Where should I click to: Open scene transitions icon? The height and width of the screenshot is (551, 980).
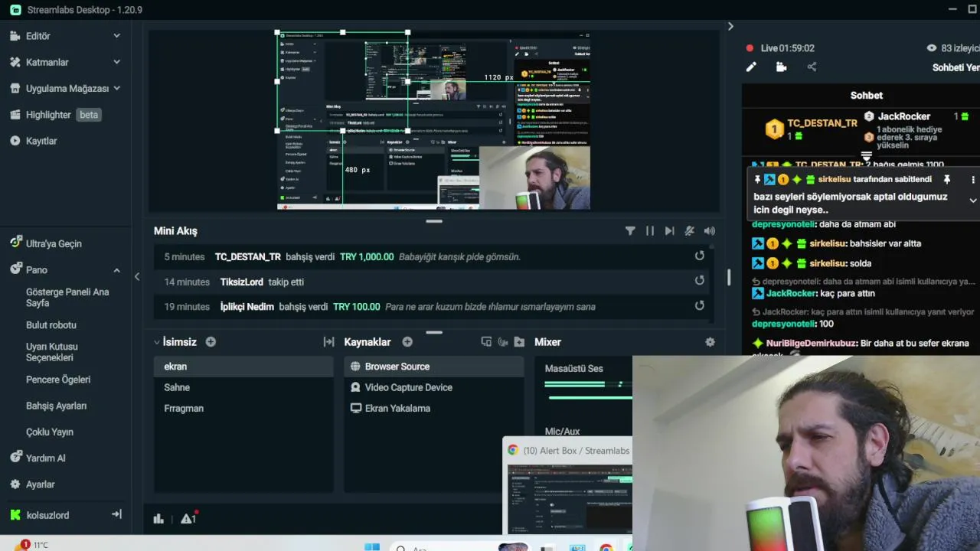coord(328,342)
